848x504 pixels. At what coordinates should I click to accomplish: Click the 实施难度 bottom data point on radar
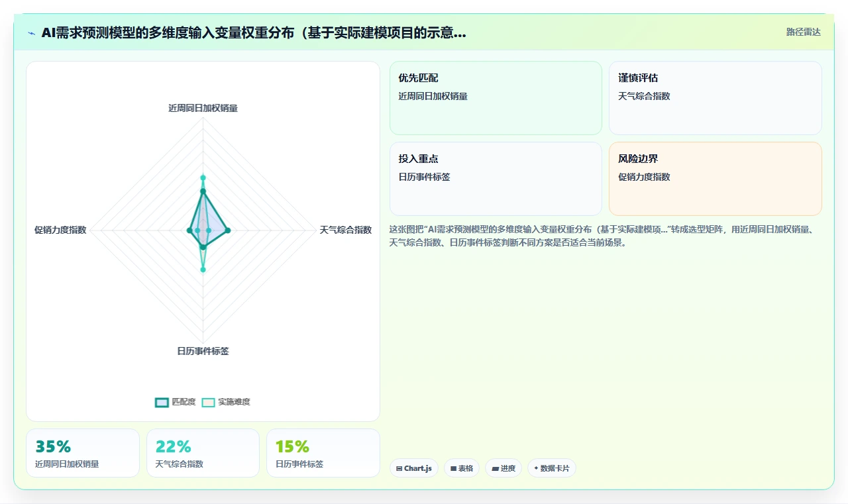coord(203,270)
